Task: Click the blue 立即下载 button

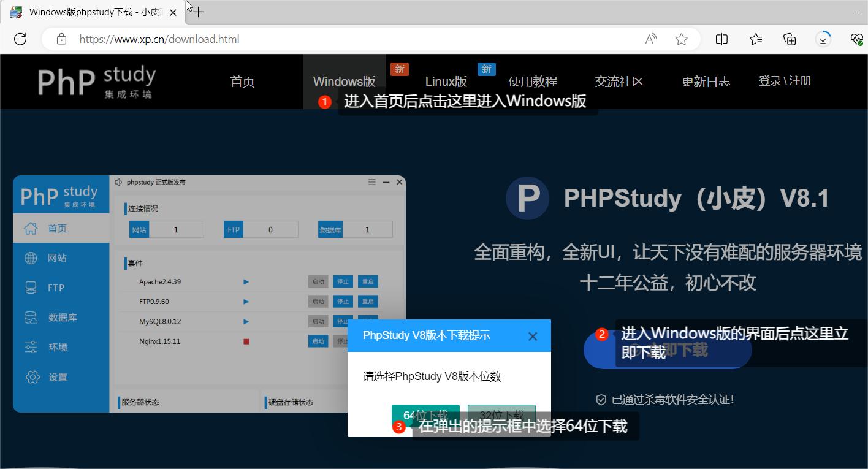Action: 668,350
